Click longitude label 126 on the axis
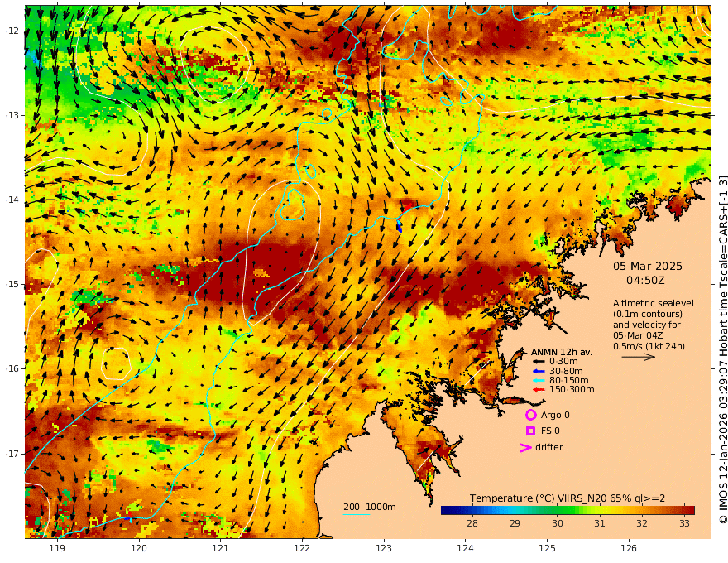The image size is (728, 563). click(629, 549)
